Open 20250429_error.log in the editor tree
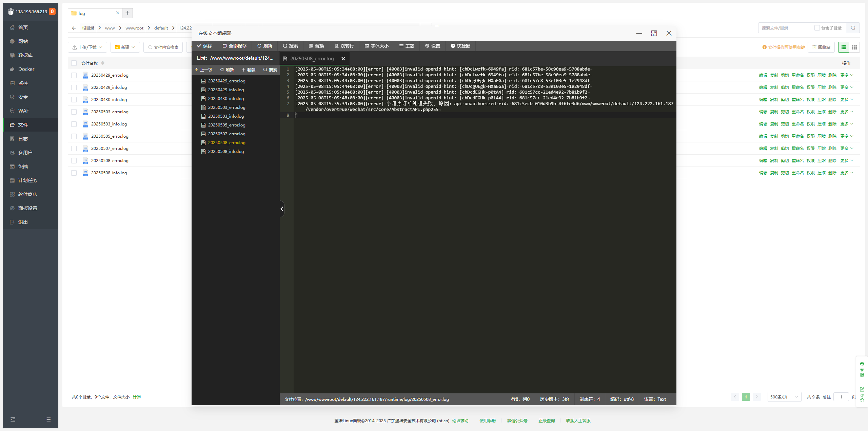Screen dimensions: 868x431 pyautogui.click(x=226, y=81)
